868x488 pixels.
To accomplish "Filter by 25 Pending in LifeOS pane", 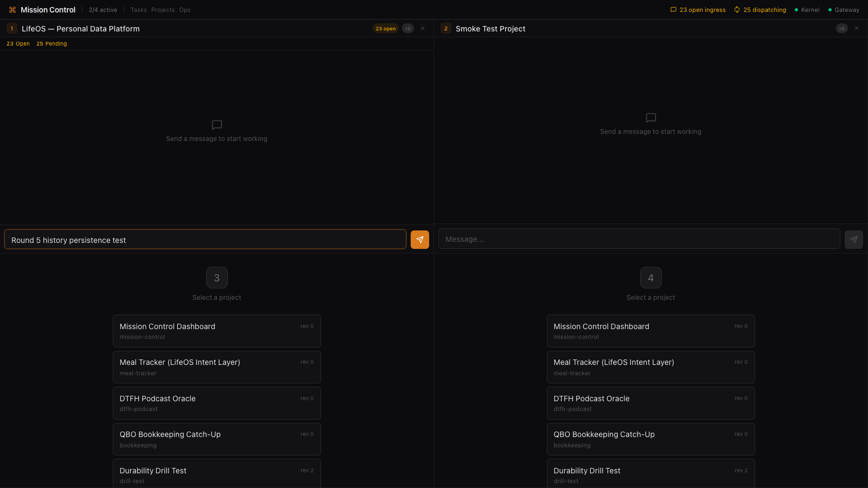I will [52, 44].
